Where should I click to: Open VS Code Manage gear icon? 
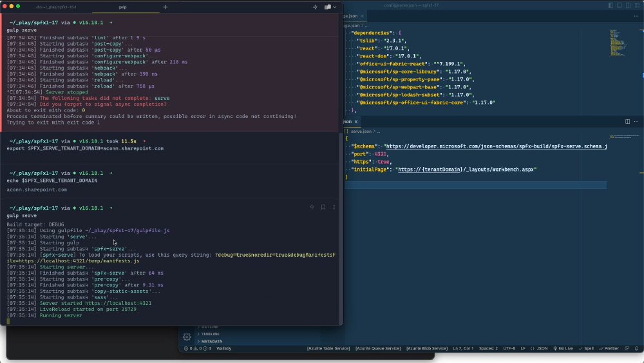pos(187,337)
